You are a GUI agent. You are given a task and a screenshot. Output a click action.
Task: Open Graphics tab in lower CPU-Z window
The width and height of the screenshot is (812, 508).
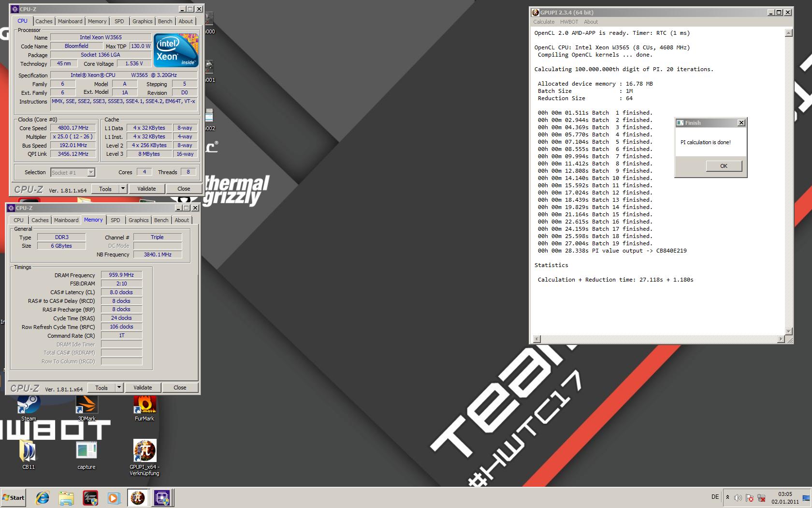coord(139,220)
